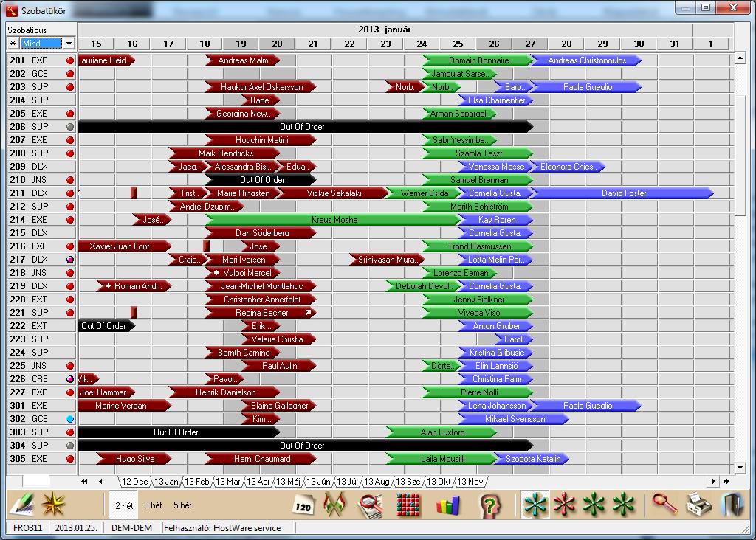Viewport: 756px width, 540px height.
Task: Open the 13 Jan month tab
Action: [x=166, y=482]
